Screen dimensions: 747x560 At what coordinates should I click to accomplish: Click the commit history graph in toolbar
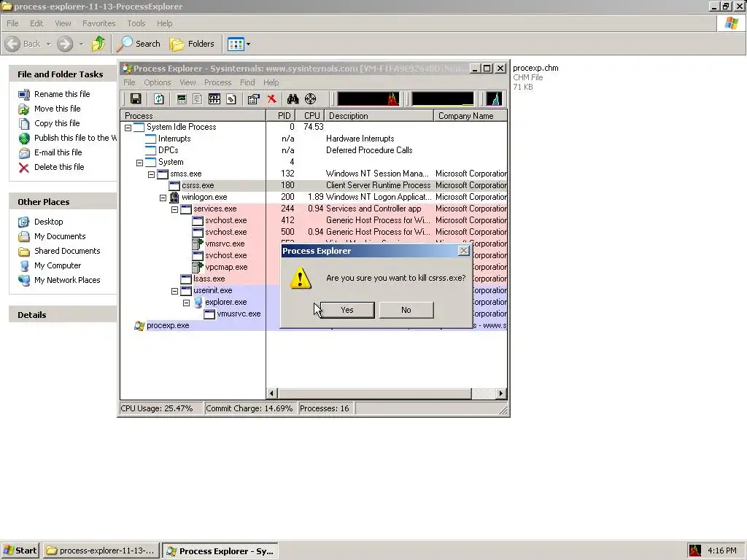[x=443, y=99]
